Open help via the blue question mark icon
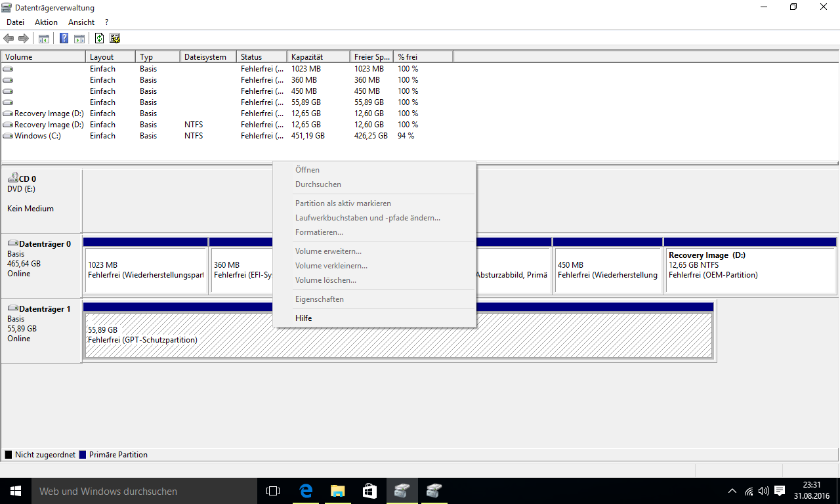This screenshot has width=840, height=504. pos(64,38)
